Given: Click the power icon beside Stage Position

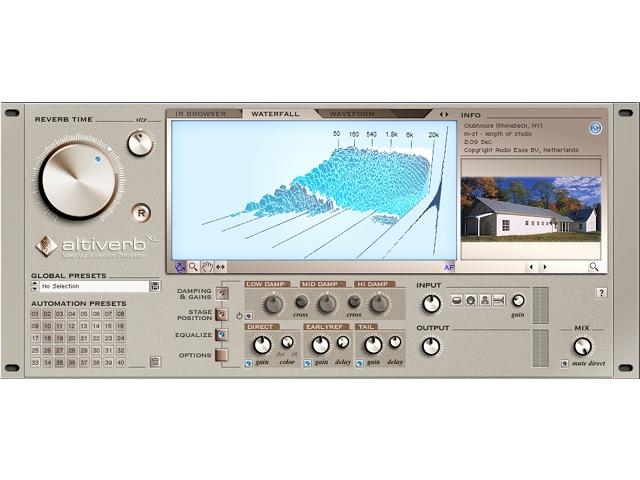Looking at the screenshot, I should click(x=239, y=316).
